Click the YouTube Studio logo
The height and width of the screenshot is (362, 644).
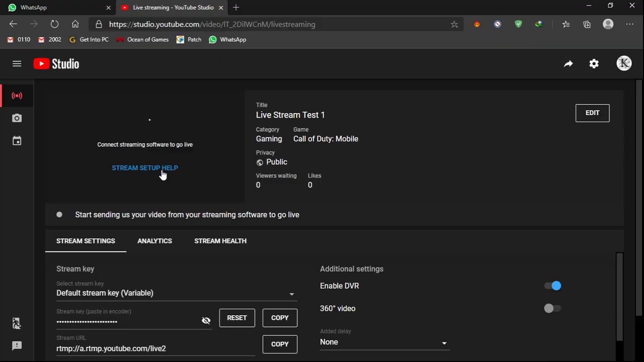(56, 64)
